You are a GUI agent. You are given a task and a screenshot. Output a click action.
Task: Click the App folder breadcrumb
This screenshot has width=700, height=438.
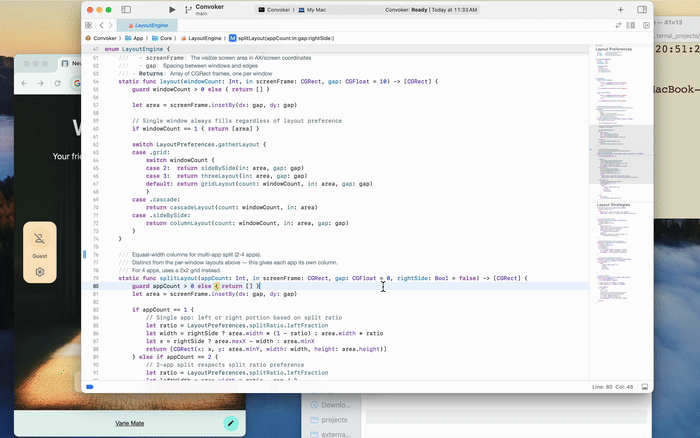(x=134, y=38)
